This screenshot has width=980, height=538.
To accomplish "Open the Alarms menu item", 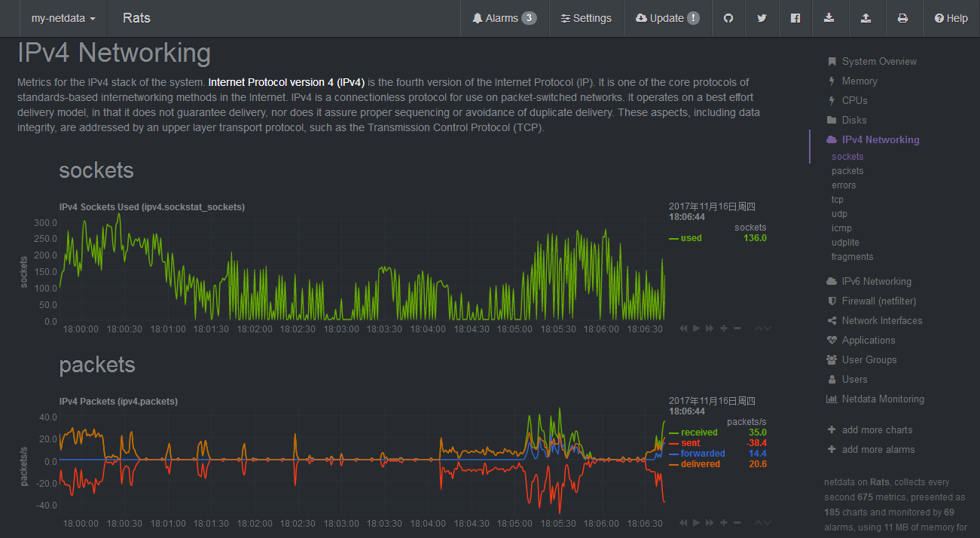I will [x=504, y=18].
